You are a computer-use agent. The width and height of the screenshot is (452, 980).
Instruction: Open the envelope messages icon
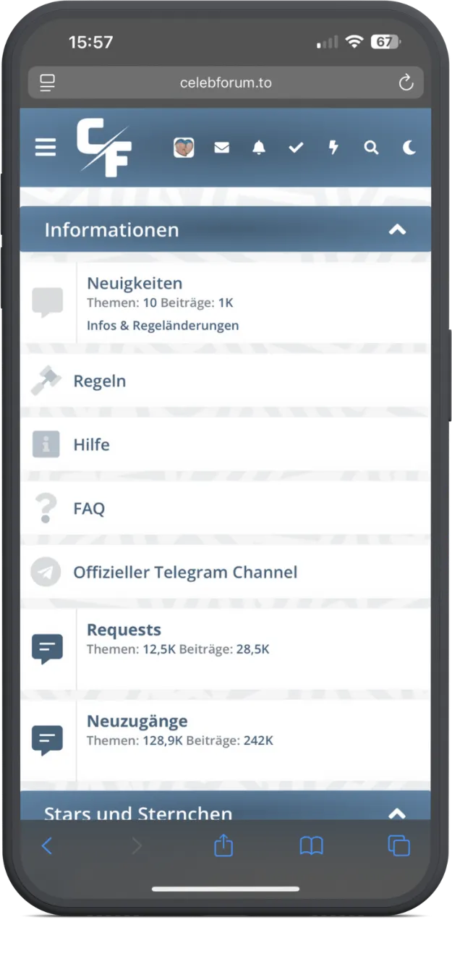click(x=221, y=148)
